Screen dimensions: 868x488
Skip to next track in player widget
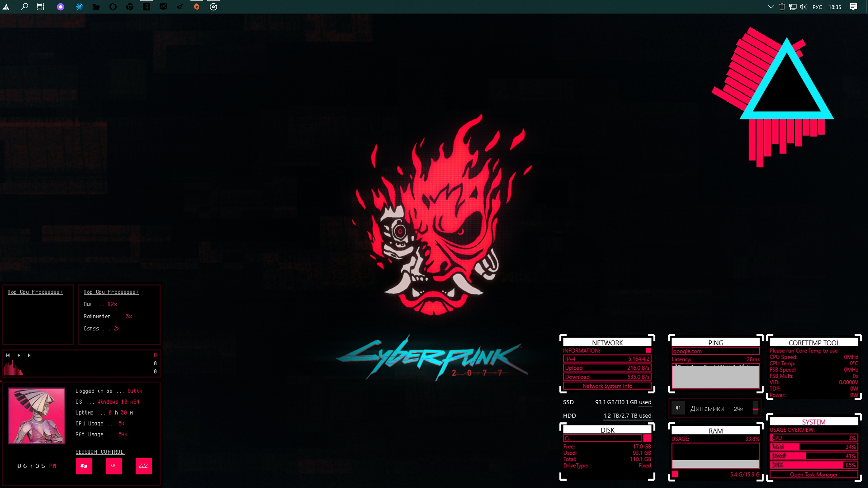click(29, 355)
